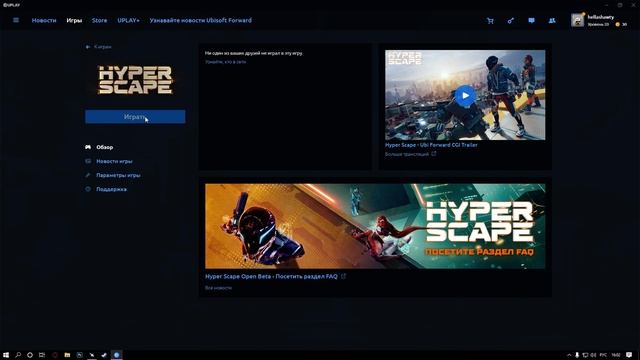This screenshot has height=360, width=640.
Task: Open the Windows Start menu
Action: 6,355
